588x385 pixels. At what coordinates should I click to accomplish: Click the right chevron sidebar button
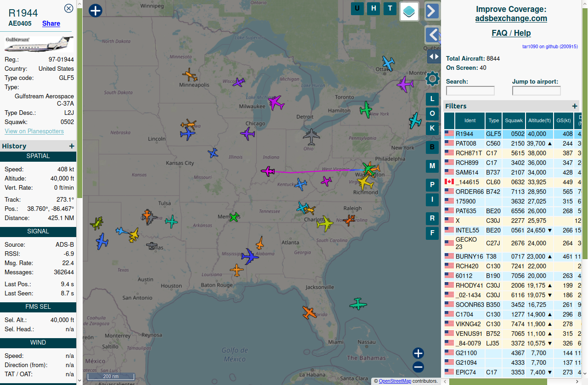432,11
